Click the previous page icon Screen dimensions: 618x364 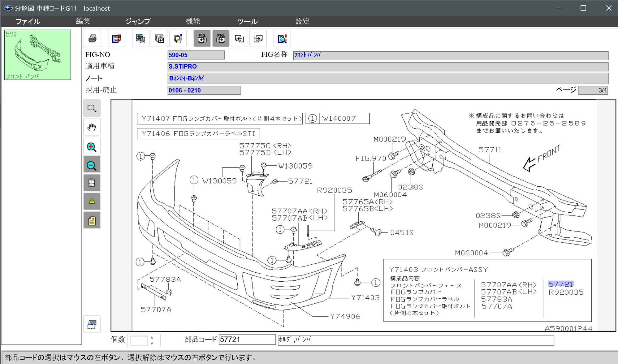click(239, 39)
